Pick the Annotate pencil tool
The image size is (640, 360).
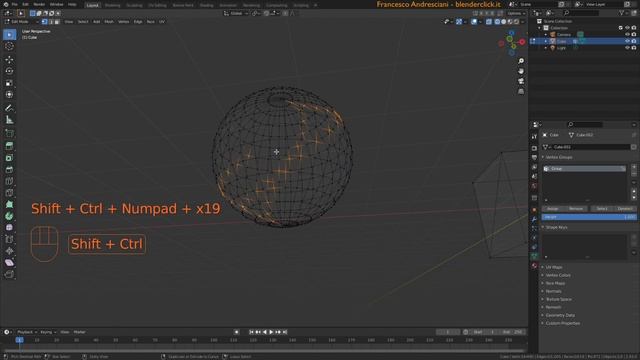9,108
